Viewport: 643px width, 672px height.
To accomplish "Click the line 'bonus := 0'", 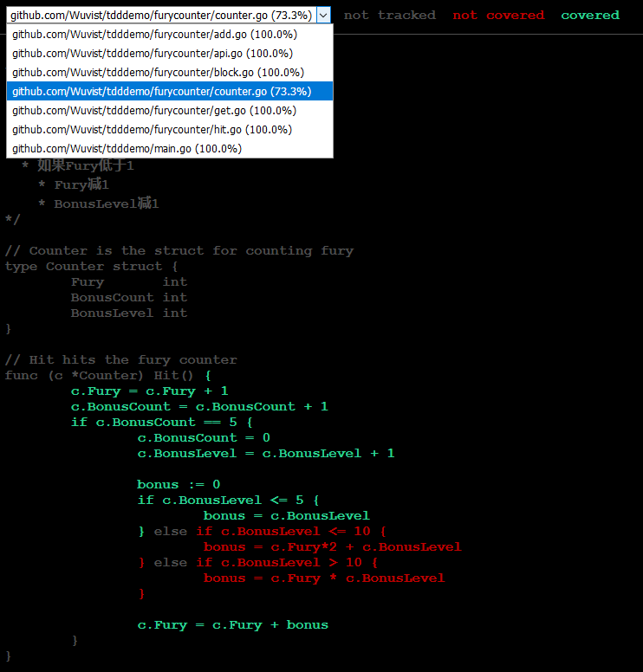I will pyautogui.click(x=179, y=485).
